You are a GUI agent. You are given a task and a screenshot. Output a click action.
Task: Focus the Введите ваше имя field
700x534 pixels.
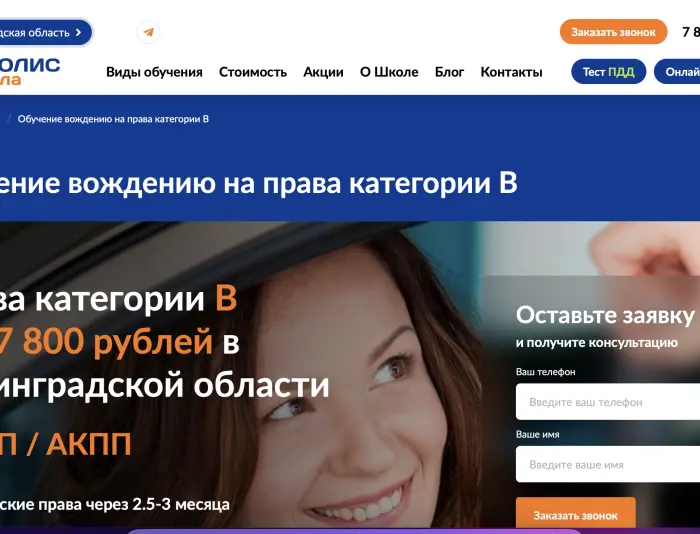pos(608,464)
